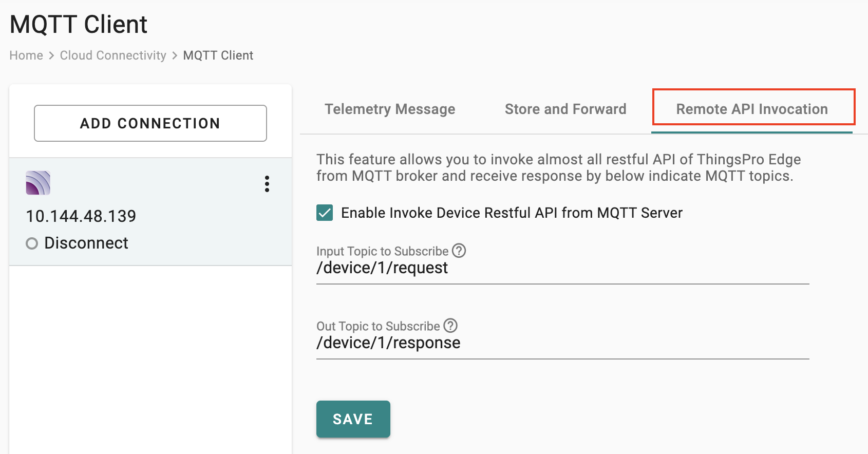Click the help icon beside Out Topic to Subscribe

(x=450, y=326)
